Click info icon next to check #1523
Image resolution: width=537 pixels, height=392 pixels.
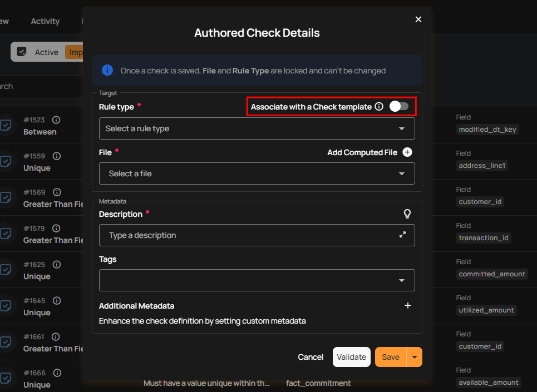(x=56, y=120)
